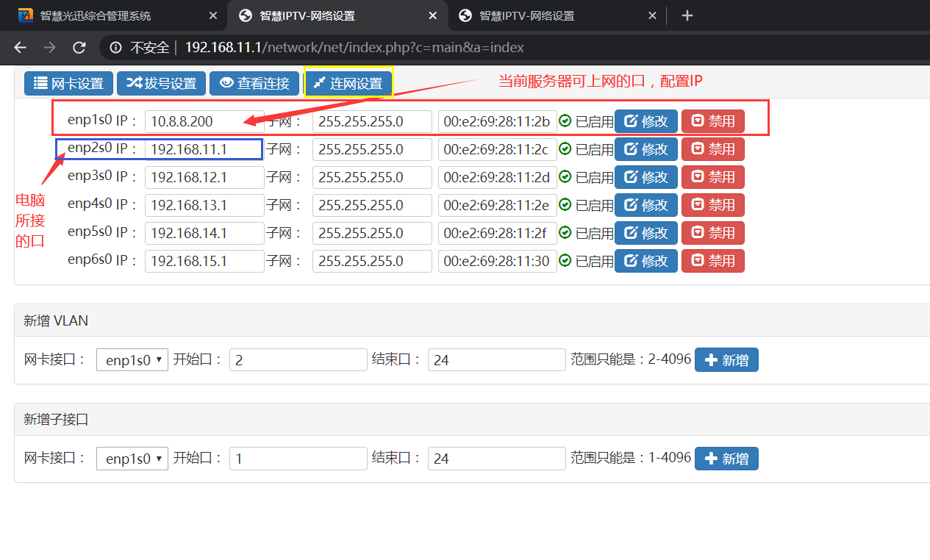This screenshot has height=560, width=930.
Task: Disable the enp1s0 interface with 禁用
Action: click(x=712, y=121)
